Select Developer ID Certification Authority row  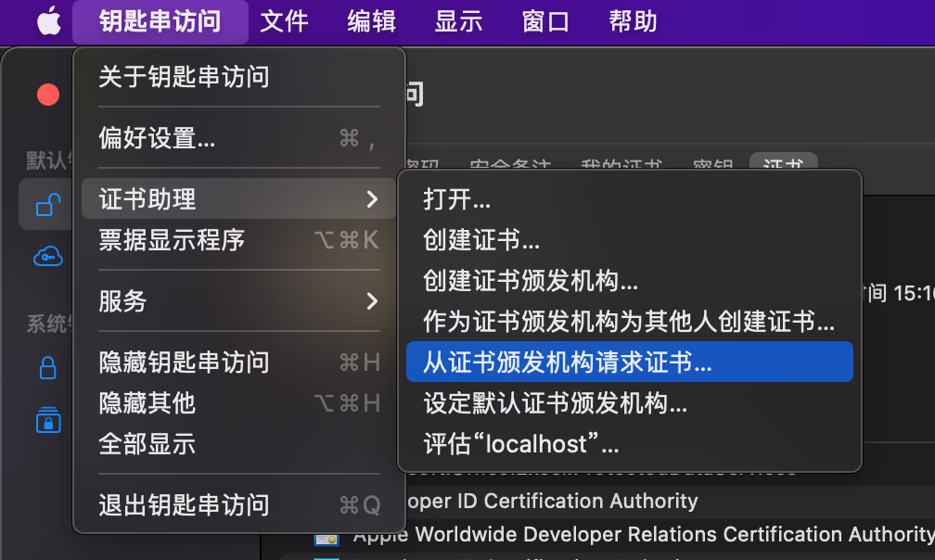pos(575,502)
